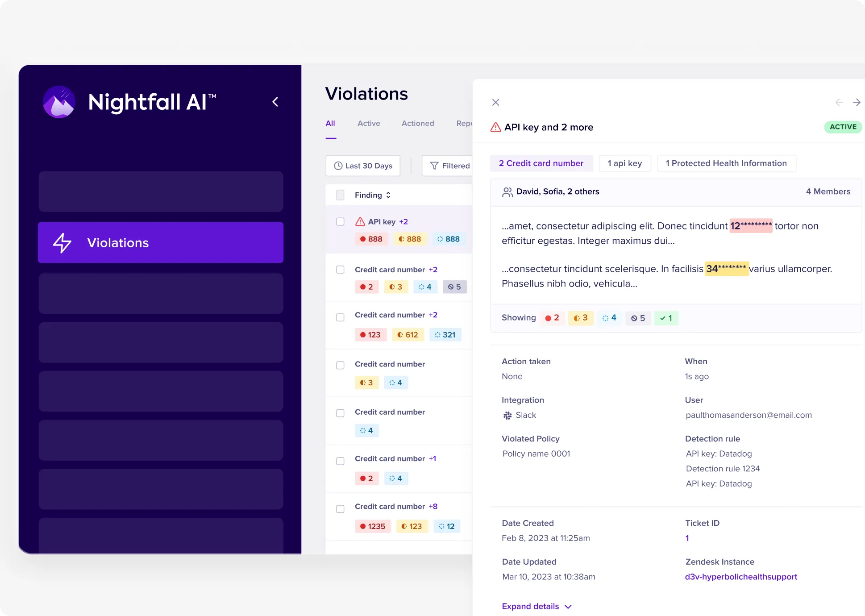Open the Last 30 Days date dropdown
The height and width of the screenshot is (616, 865).
[x=363, y=166]
